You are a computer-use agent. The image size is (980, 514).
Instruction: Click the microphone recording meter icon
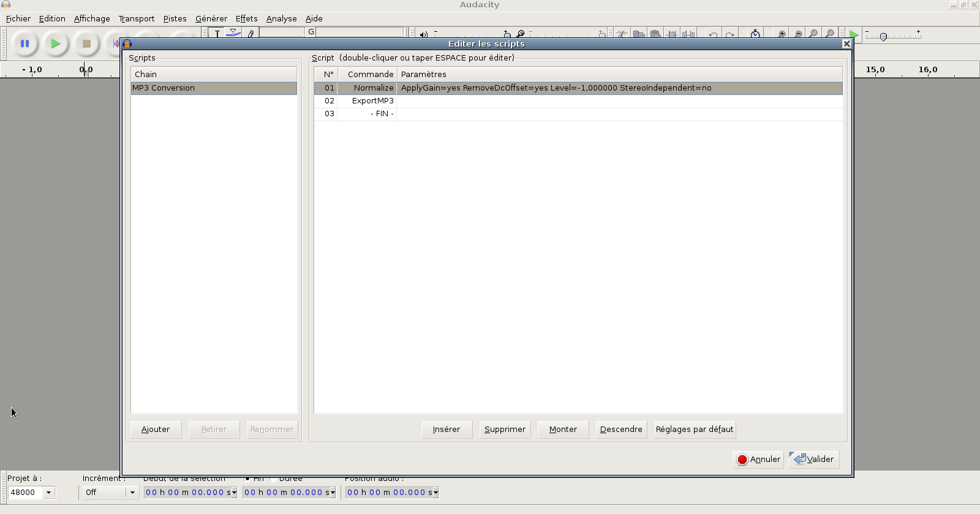(x=520, y=34)
